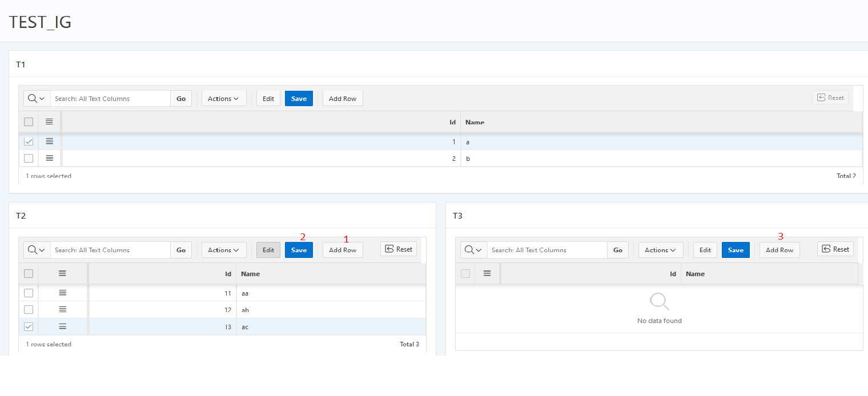Viewport: 868px width, 396px height.
Task: Reset the T2 grid
Action: tap(399, 249)
